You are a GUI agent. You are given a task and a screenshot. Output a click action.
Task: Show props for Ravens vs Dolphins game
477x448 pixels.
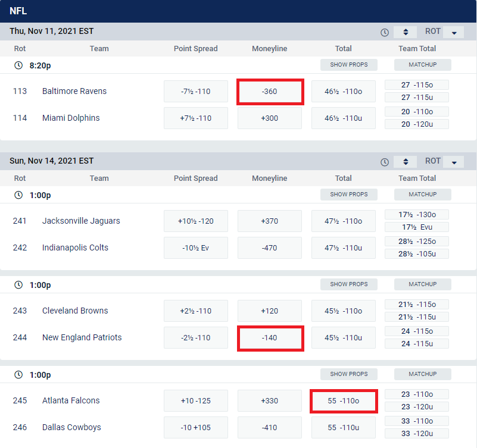coord(348,65)
